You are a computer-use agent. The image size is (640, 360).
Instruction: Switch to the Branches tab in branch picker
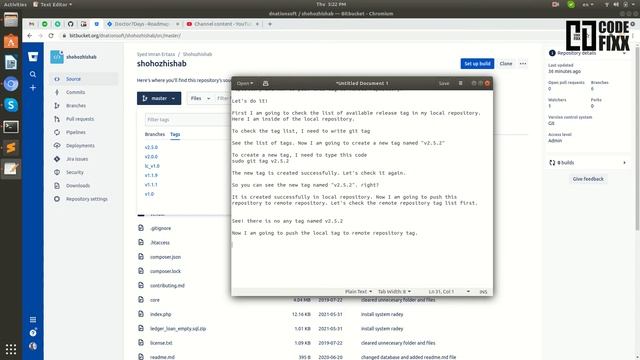coord(155,134)
